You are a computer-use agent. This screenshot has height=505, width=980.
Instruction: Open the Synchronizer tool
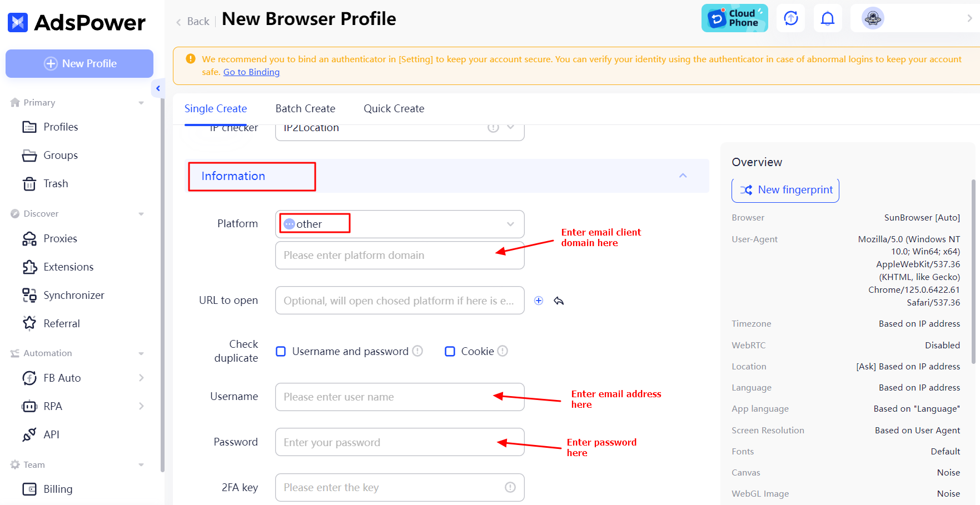pos(73,295)
